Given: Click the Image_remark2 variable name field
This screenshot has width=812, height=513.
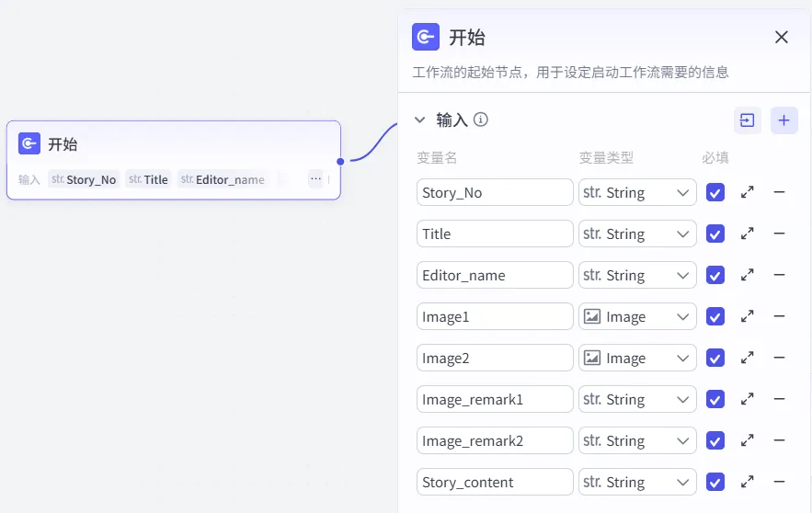Looking at the screenshot, I should 495,440.
